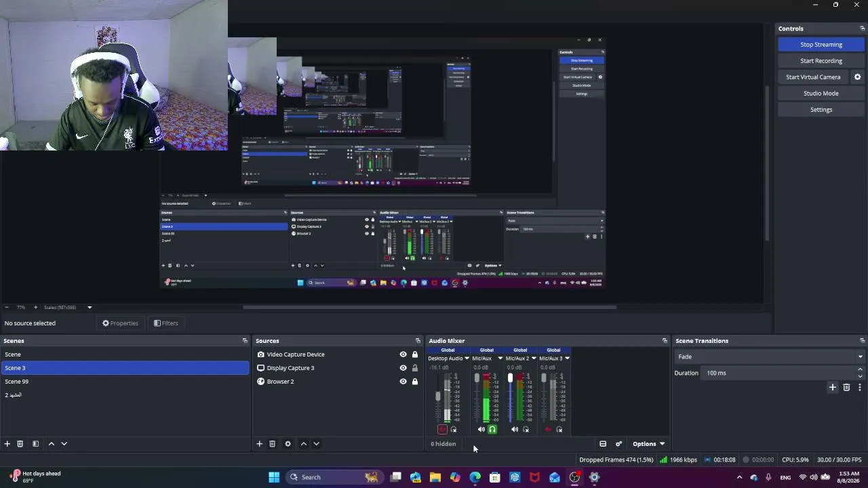This screenshot has width=868, height=488.
Task: Add scene transition with plus icon
Action: pyautogui.click(x=833, y=387)
